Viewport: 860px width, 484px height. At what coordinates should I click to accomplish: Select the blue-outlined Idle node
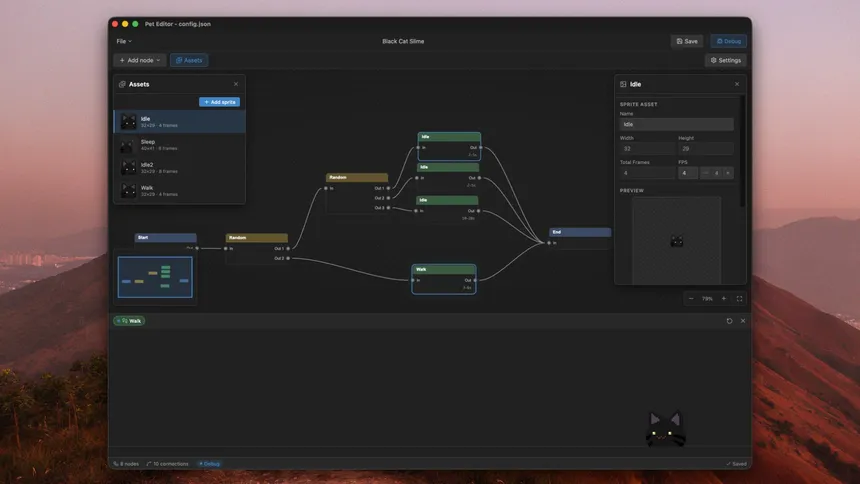point(449,146)
